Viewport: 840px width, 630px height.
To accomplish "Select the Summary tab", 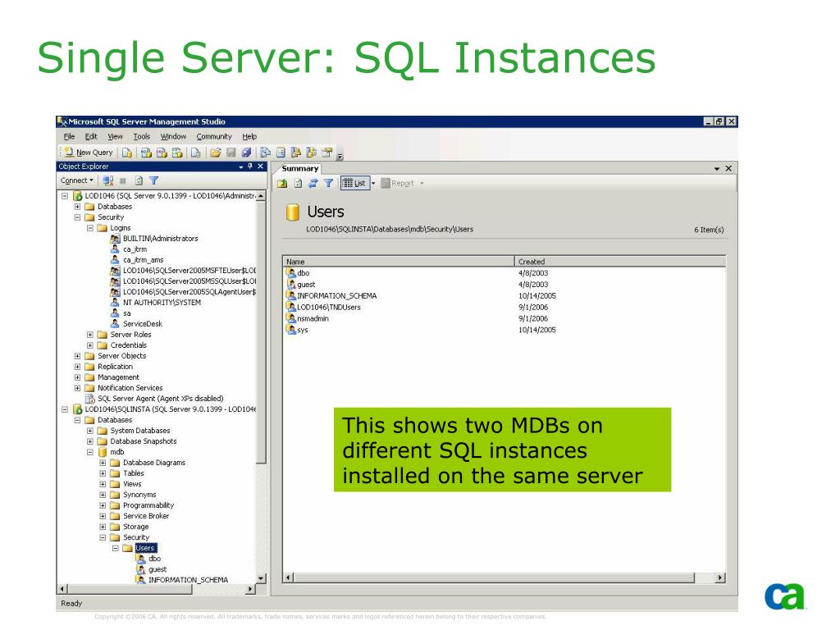I will click(299, 168).
